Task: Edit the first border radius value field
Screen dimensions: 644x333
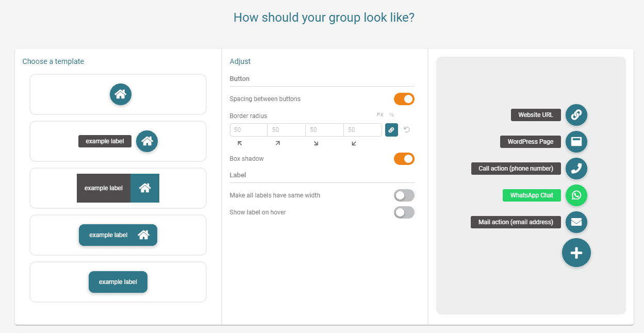Action: click(249, 130)
